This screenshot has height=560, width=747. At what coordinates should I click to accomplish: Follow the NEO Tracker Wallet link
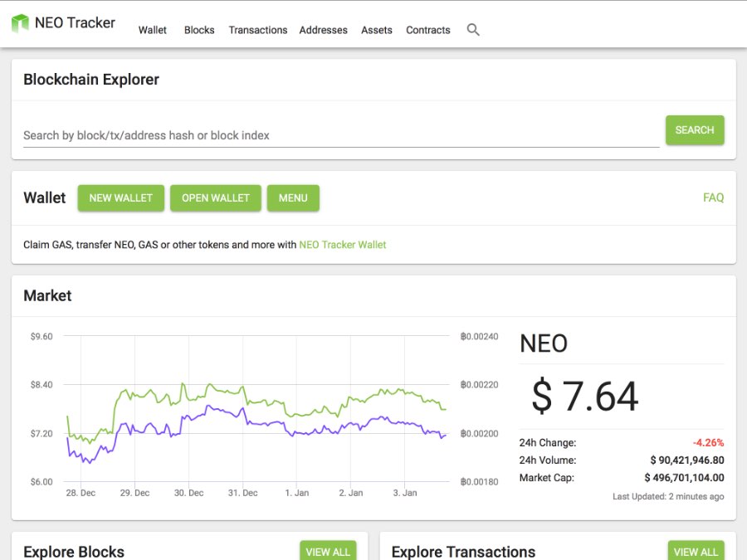click(x=343, y=245)
